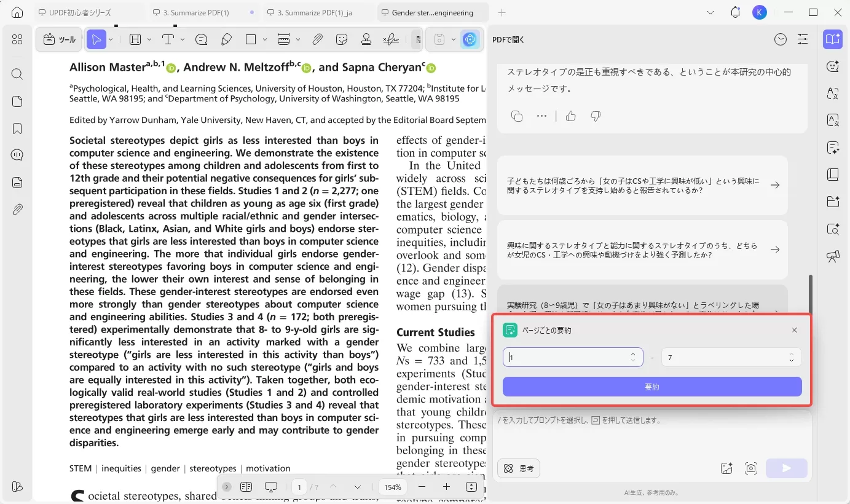Select the cursor selection tool
Screen dimensions: 850x504
(96, 39)
